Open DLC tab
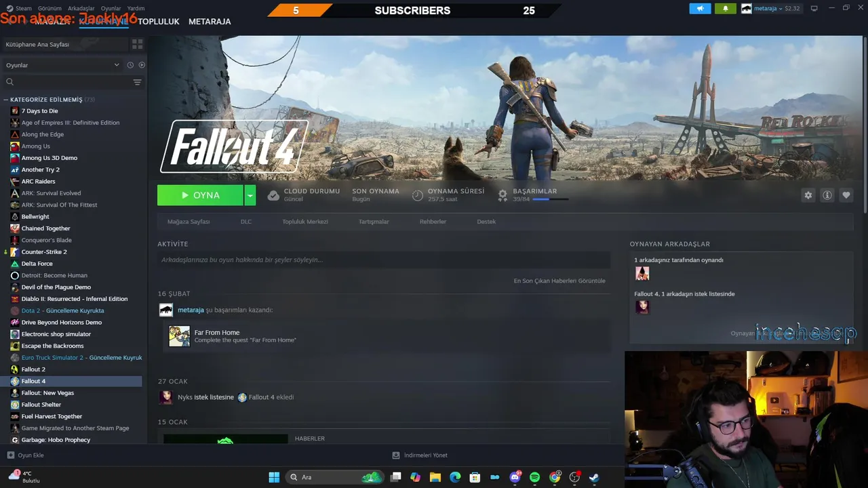Viewport: 868px width, 488px height. tap(246, 222)
